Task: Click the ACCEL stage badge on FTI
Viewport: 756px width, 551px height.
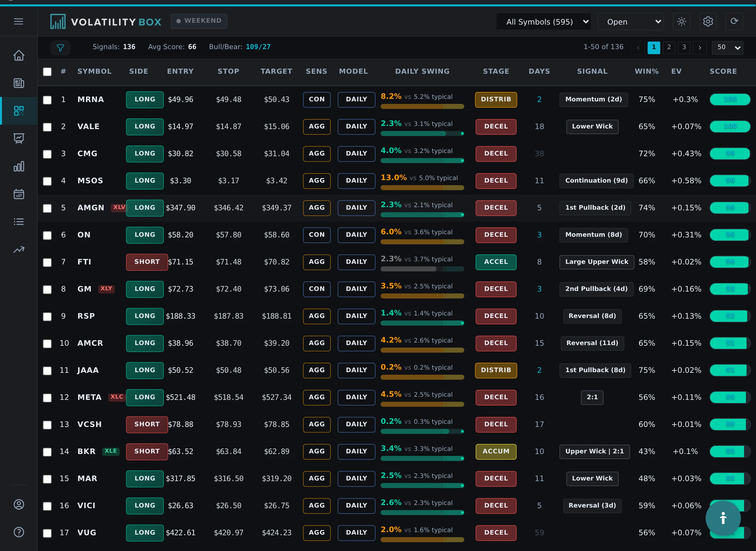Action: (496, 262)
